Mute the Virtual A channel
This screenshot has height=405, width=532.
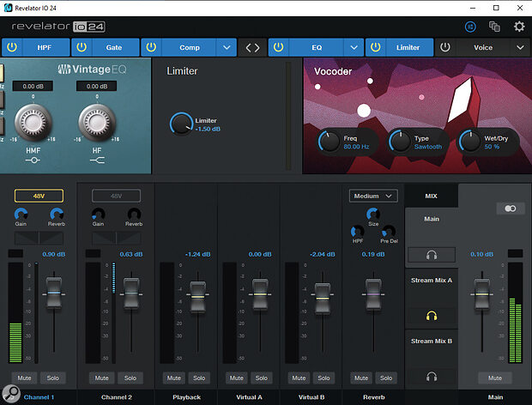pyautogui.click(x=237, y=378)
